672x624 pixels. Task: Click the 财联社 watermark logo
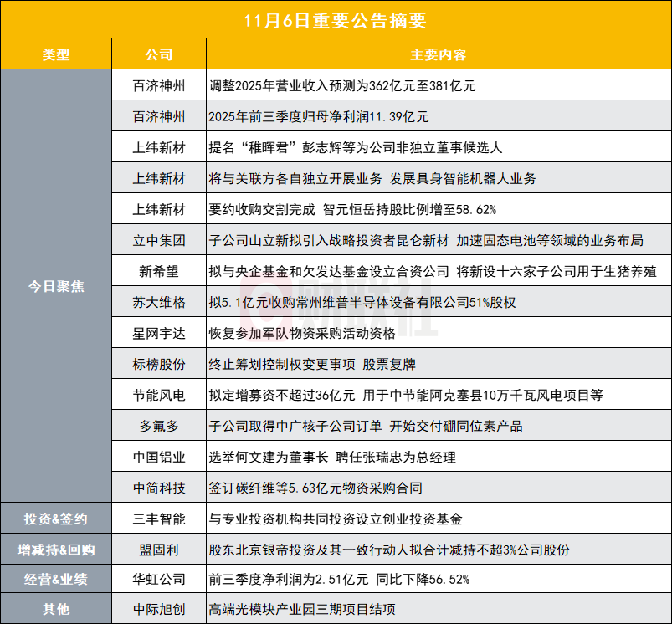(x=339, y=305)
